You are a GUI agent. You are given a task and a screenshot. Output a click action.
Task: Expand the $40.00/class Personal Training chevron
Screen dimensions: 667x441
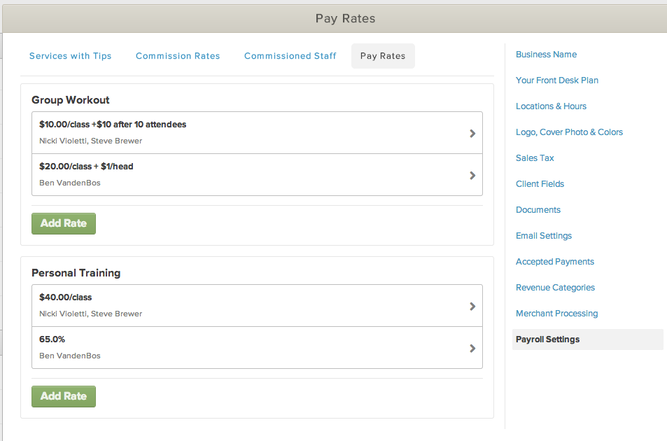point(472,306)
